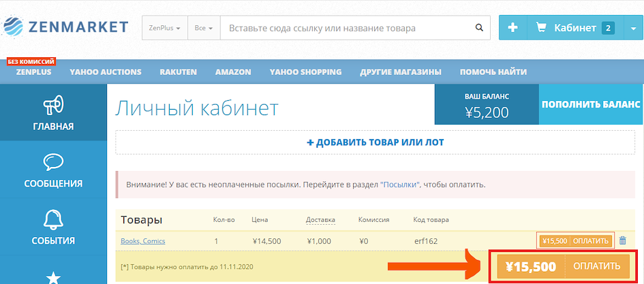Image resolution: width=644 pixels, height=284 pixels.
Task: Click the Код товара column header
Action: 431,220
